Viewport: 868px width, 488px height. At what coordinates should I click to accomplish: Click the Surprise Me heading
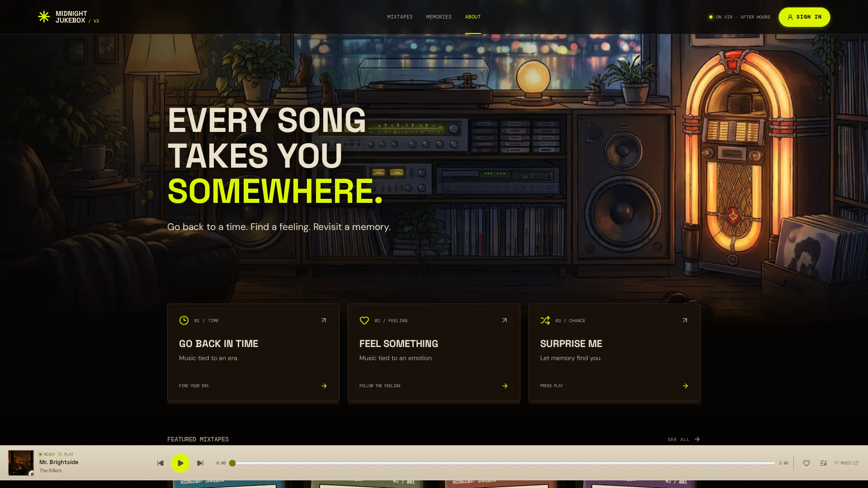(571, 343)
